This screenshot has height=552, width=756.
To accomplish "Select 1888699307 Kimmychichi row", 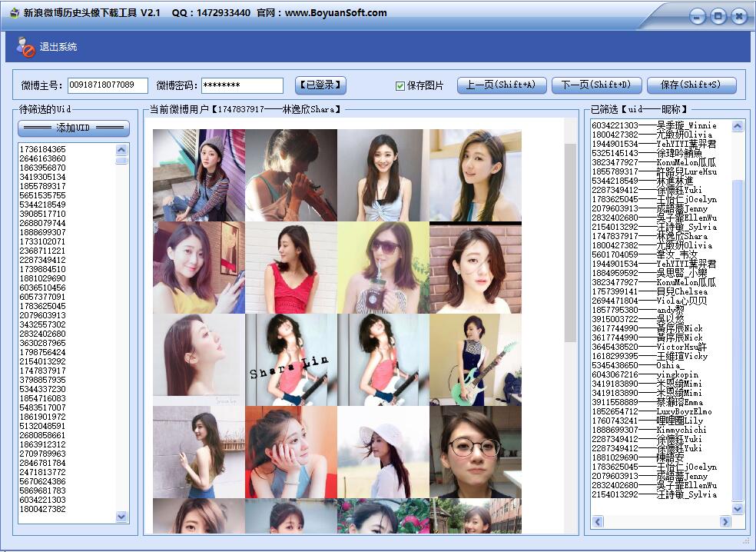I will [649, 430].
